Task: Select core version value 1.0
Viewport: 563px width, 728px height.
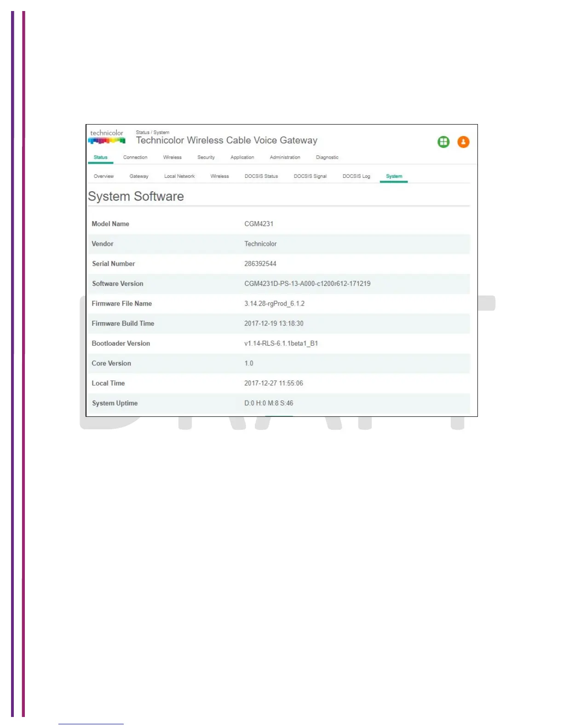Action: (249, 363)
